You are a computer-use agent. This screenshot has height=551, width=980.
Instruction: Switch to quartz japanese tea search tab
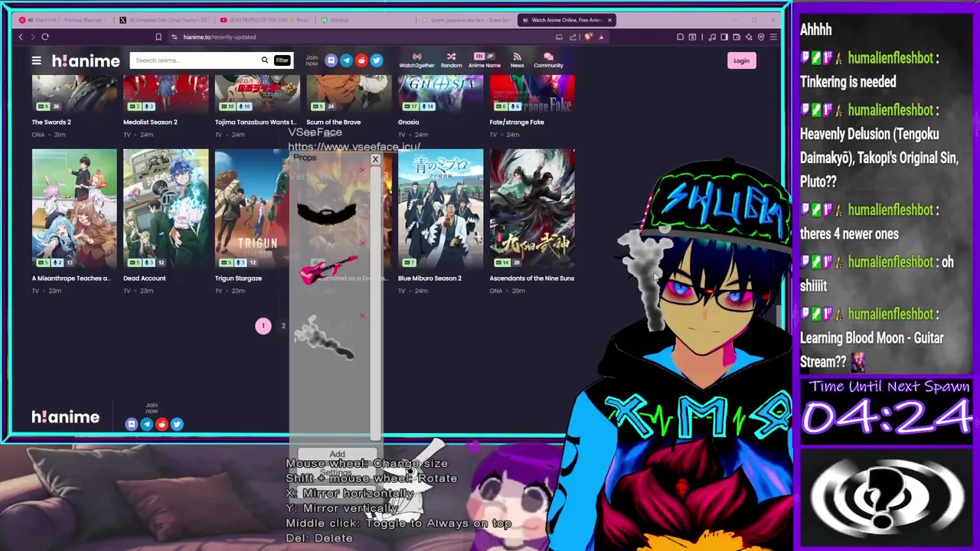click(x=467, y=20)
